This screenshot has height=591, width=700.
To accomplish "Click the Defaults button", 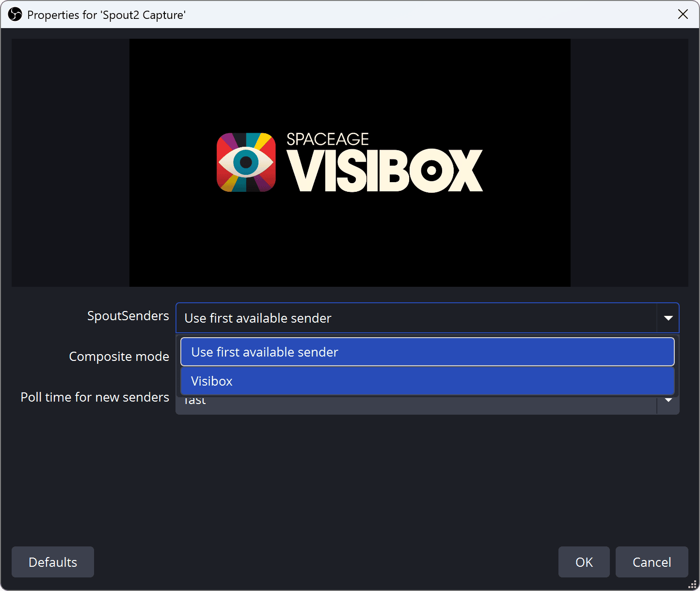I will coord(53,562).
